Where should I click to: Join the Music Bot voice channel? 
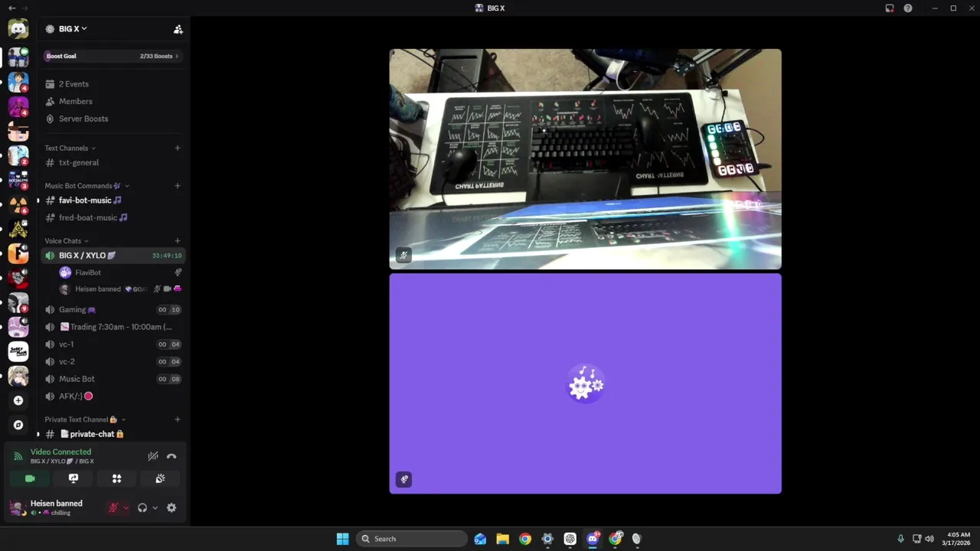point(113,379)
